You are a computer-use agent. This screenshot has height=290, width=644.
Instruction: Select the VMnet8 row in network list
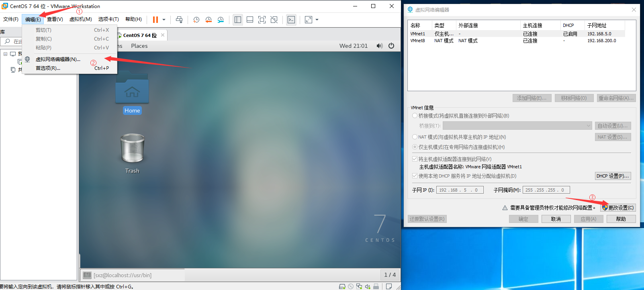tap(517, 41)
